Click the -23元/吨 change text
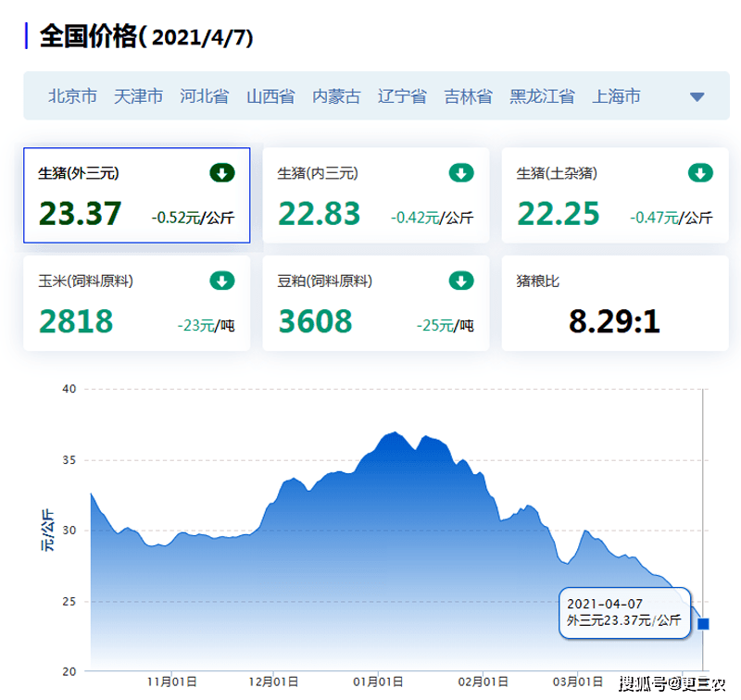The width and height of the screenshot is (741, 700). pyautogui.click(x=206, y=325)
